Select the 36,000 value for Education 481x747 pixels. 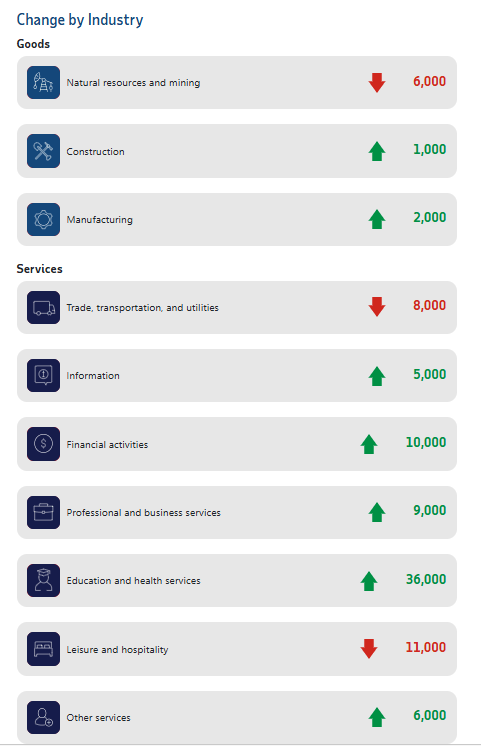(426, 579)
